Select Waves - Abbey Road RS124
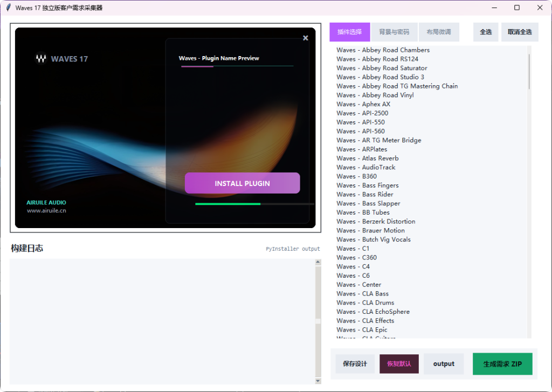The width and height of the screenshot is (552, 392). point(377,59)
